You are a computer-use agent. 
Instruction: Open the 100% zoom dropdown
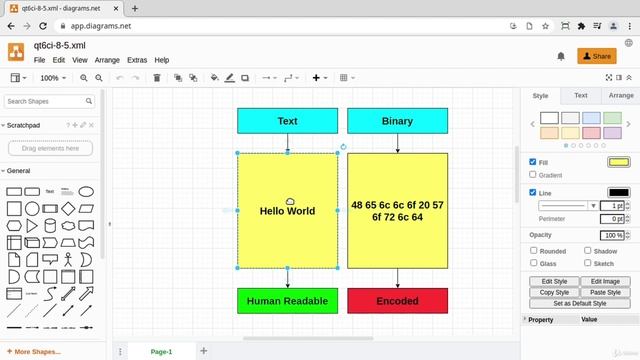pyautogui.click(x=53, y=78)
